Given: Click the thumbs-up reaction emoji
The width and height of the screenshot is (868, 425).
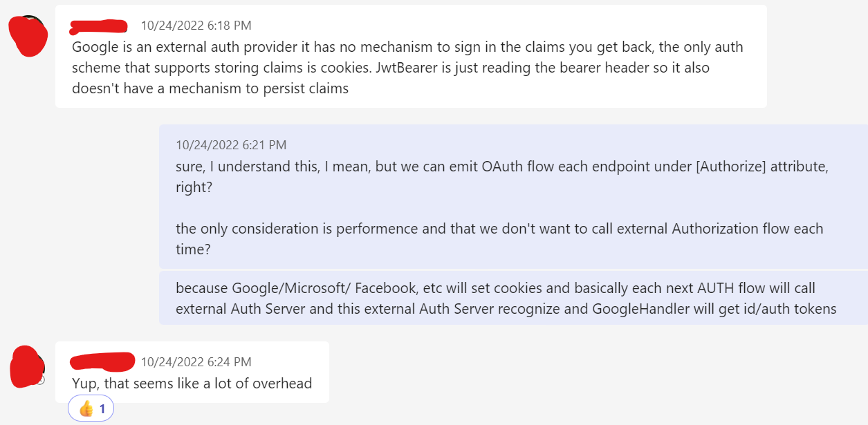Looking at the screenshot, I should pyautogui.click(x=86, y=408).
